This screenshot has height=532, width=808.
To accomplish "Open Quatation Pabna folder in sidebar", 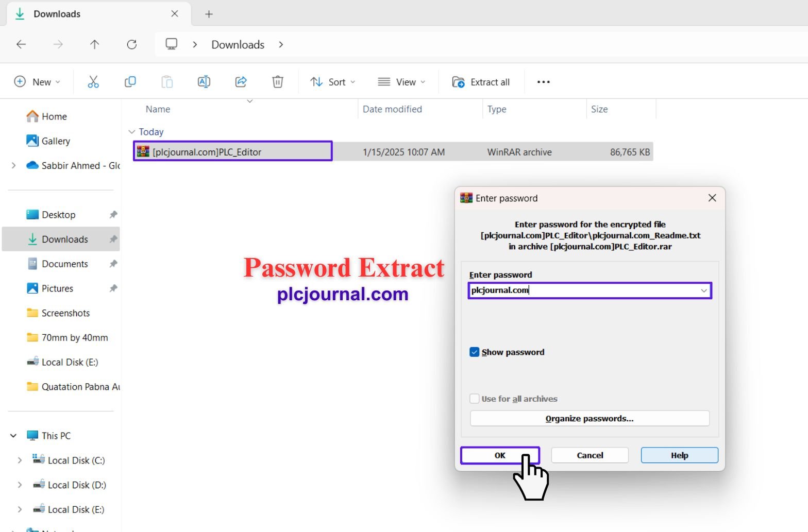I will point(73,387).
